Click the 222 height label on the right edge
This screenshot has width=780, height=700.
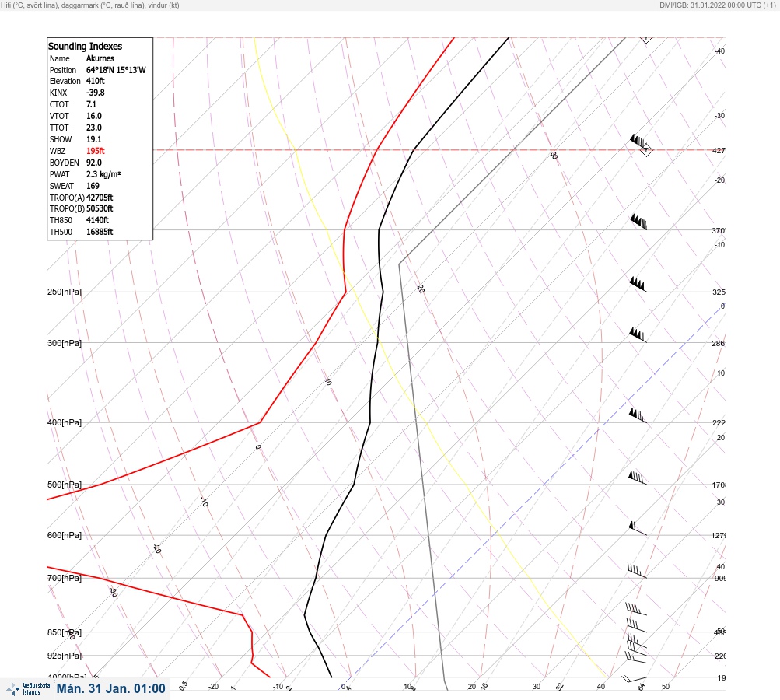719,423
